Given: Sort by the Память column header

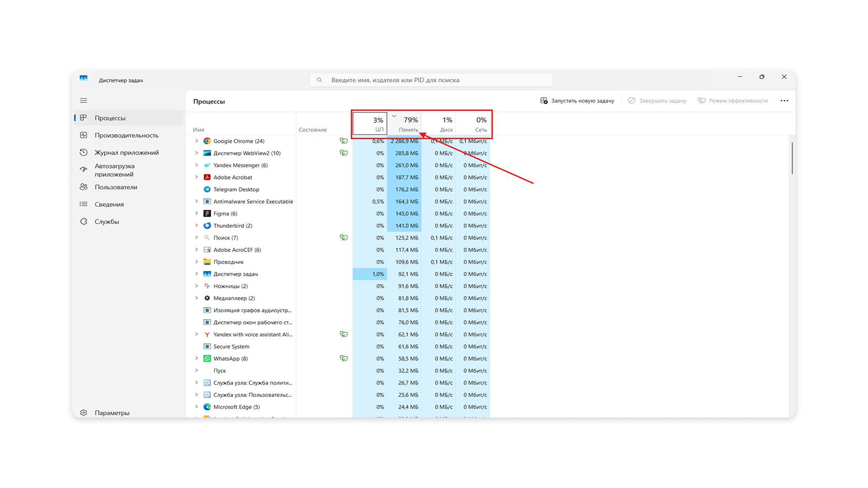Looking at the screenshot, I should coord(405,123).
